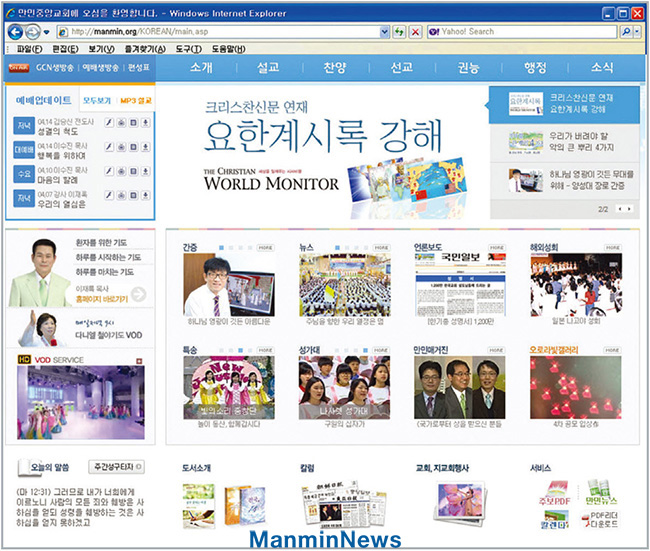Open the 소식 navigation tab
The image size is (650, 551).
(x=602, y=67)
